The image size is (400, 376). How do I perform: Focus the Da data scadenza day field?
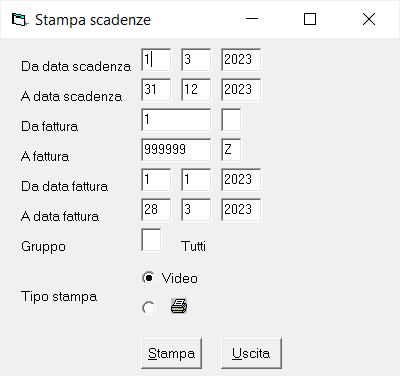click(x=156, y=60)
